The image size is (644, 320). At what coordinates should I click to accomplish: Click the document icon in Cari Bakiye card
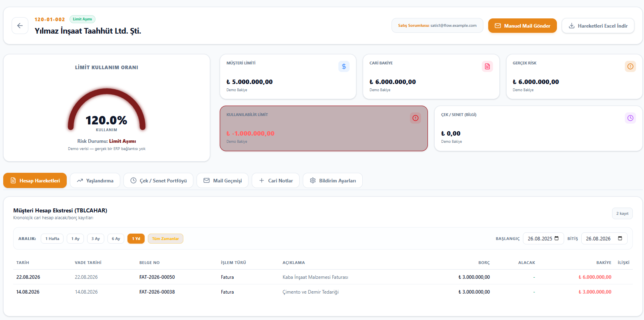[487, 66]
